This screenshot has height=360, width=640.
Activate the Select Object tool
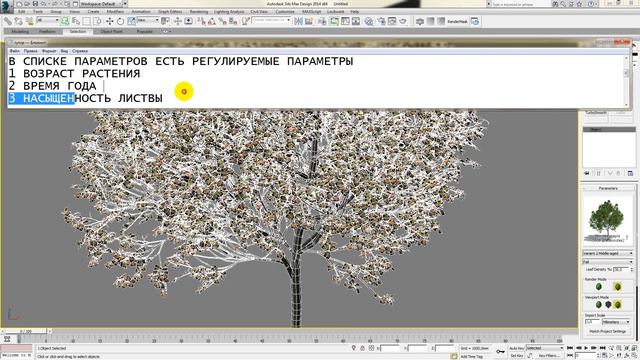65,21
